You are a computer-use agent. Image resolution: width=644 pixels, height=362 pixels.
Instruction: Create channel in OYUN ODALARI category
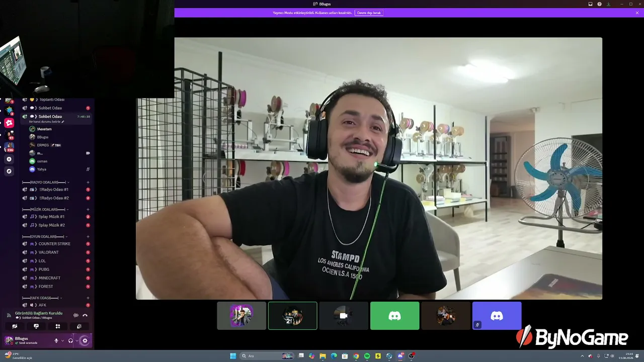point(88,236)
